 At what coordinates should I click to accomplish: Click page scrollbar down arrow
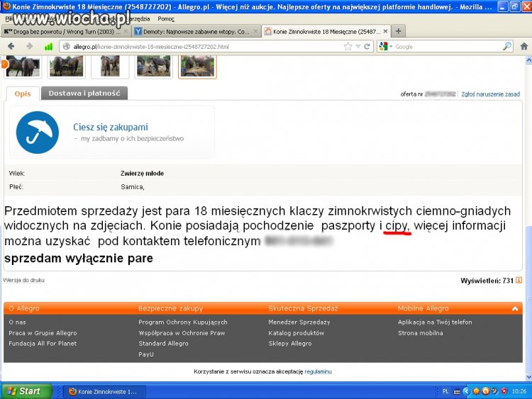pos(528,377)
